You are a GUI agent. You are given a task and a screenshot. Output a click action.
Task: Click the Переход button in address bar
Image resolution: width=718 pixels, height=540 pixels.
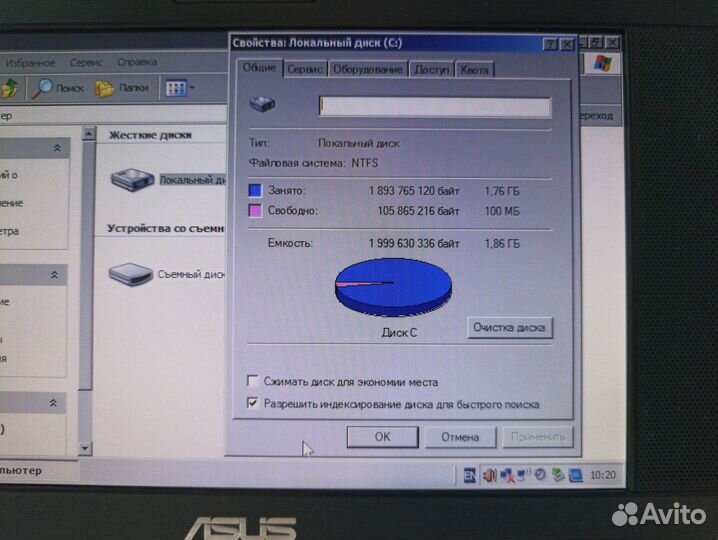tap(596, 116)
